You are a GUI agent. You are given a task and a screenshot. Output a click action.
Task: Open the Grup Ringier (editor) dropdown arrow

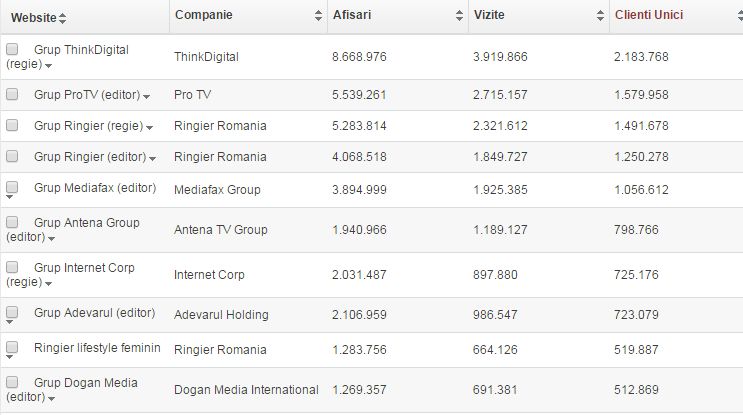point(152,159)
